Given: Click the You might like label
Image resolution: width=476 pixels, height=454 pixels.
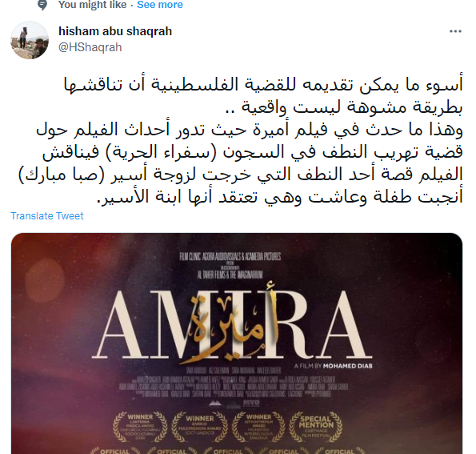Looking at the screenshot, I should click(x=92, y=5).
